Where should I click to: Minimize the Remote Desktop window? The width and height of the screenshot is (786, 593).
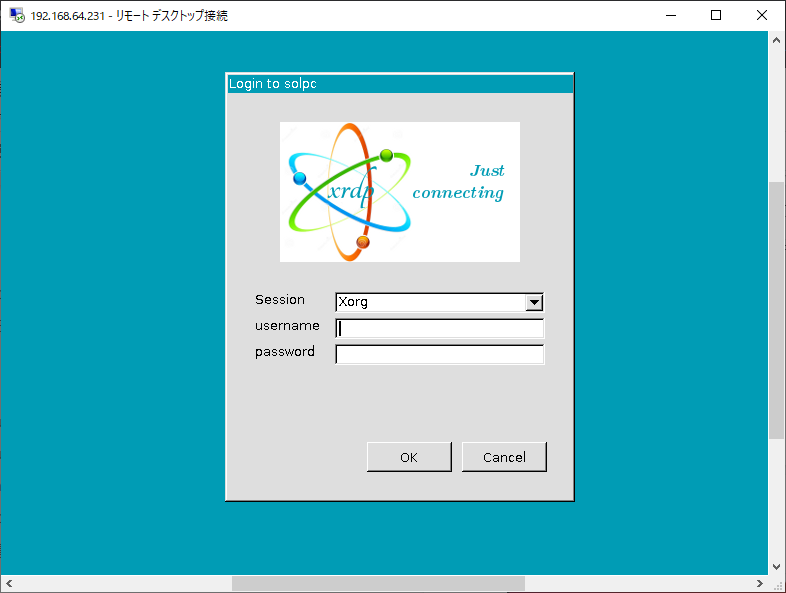(x=671, y=16)
